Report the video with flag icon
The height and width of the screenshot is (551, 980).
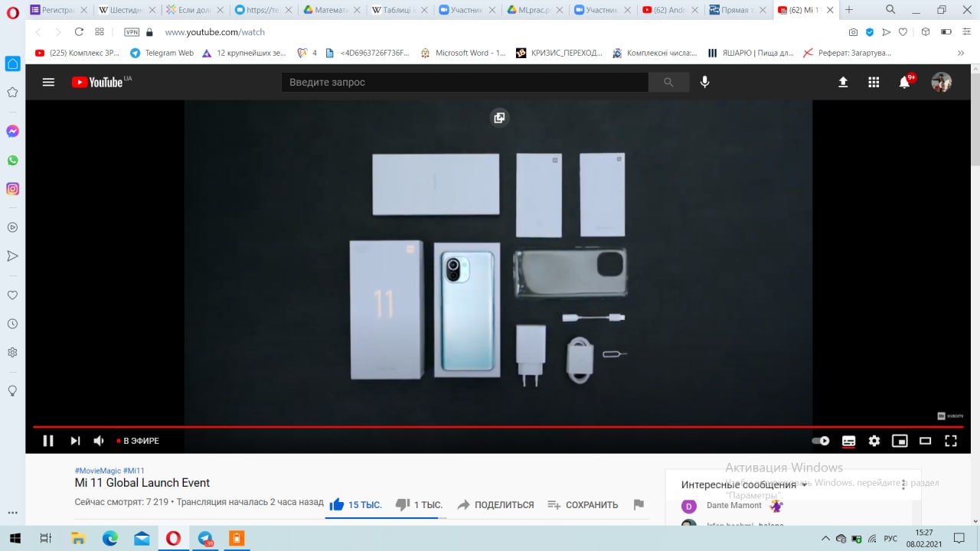[x=639, y=504]
